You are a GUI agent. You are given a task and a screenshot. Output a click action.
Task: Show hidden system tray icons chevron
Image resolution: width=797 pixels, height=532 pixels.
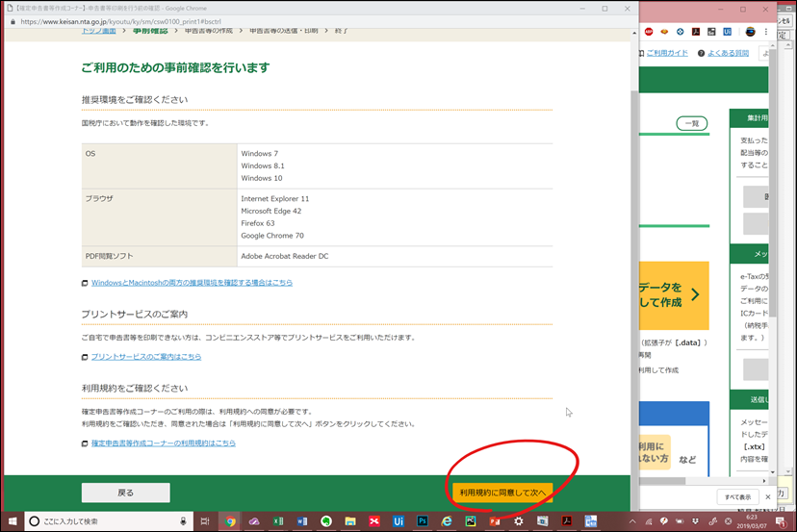[x=632, y=520]
